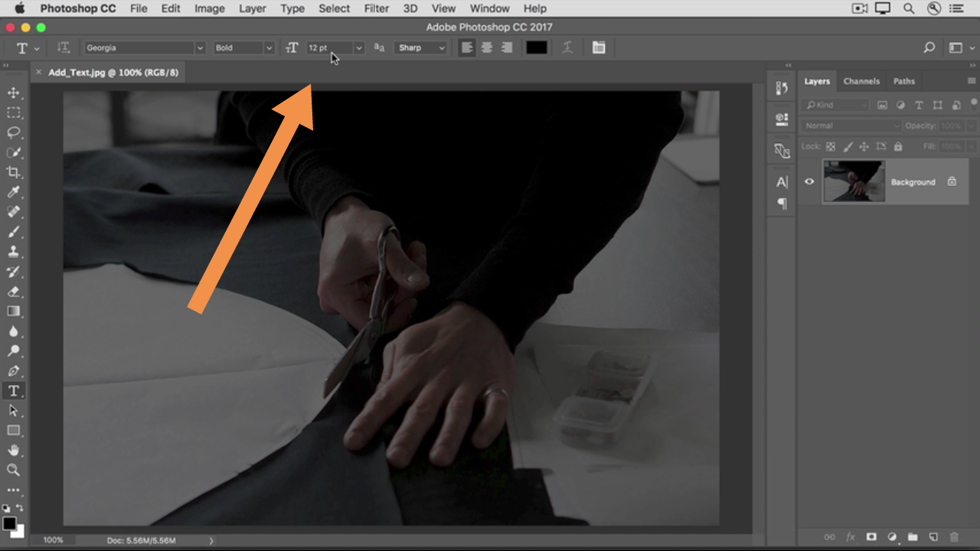This screenshot has height=551, width=980.
Task: Click the black text color swatch
Action: (x=537, y=47)
